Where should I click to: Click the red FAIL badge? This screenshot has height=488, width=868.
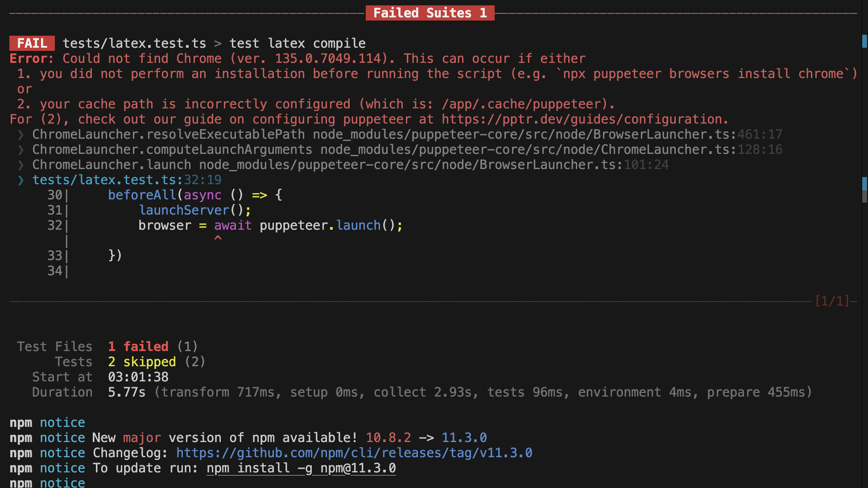pos(32,43)
